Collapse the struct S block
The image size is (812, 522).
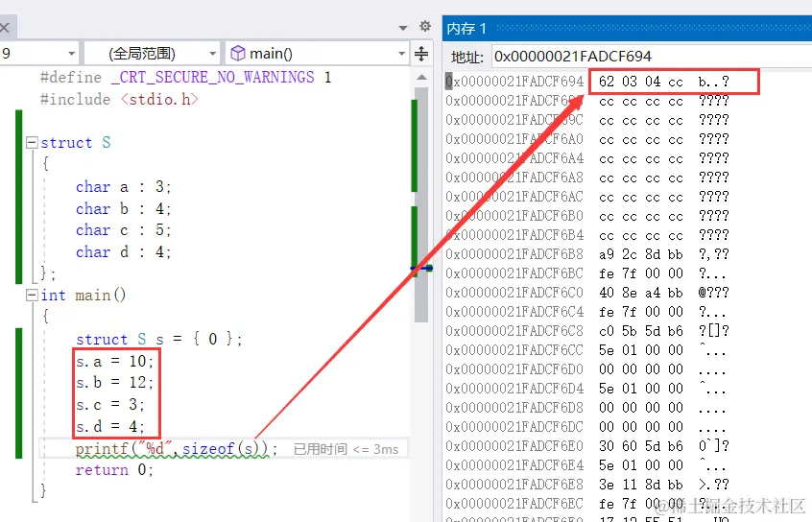tap(32, 142)
